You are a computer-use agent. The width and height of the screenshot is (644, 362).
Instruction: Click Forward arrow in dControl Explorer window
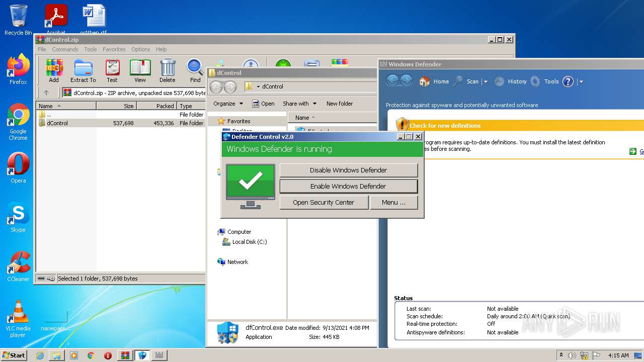[230, 86]
